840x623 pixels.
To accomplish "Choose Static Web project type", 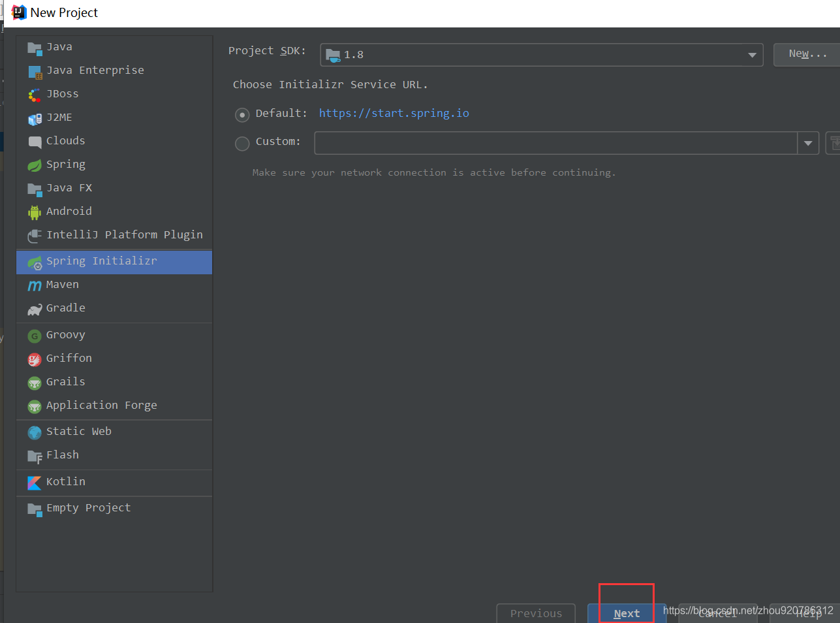I will point(114,431).
